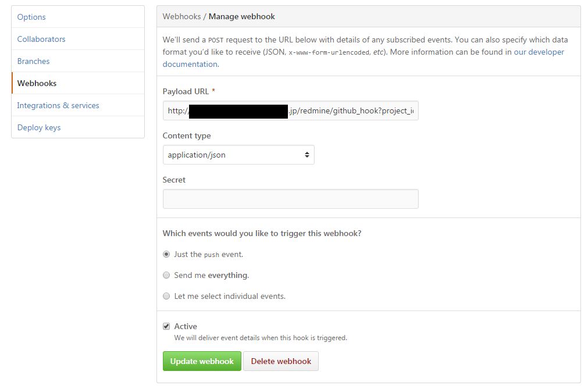The width and height of the screenshot is (588, 389).
Task: Click the Webhooks breadcrumb link
Action: (181, 16)
